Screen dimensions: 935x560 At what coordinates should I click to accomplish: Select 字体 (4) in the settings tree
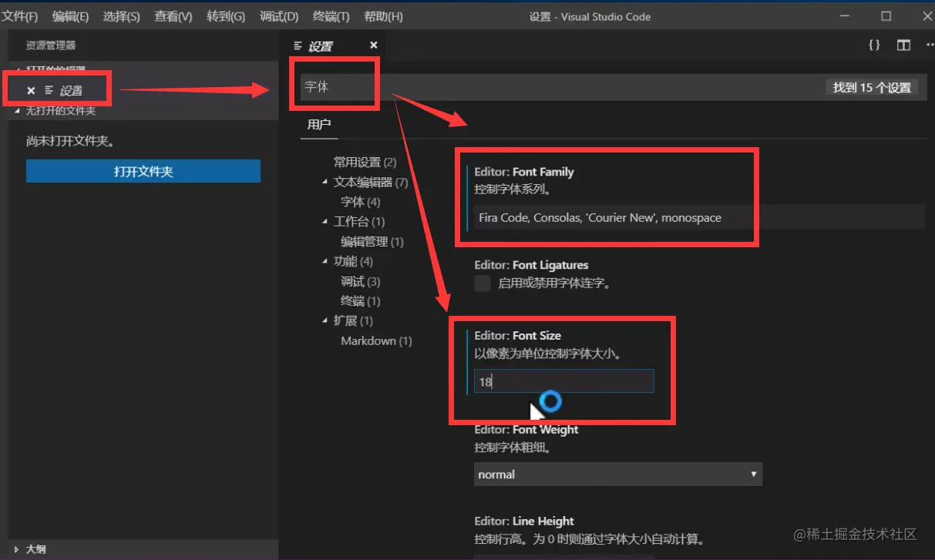click(358, 201)
